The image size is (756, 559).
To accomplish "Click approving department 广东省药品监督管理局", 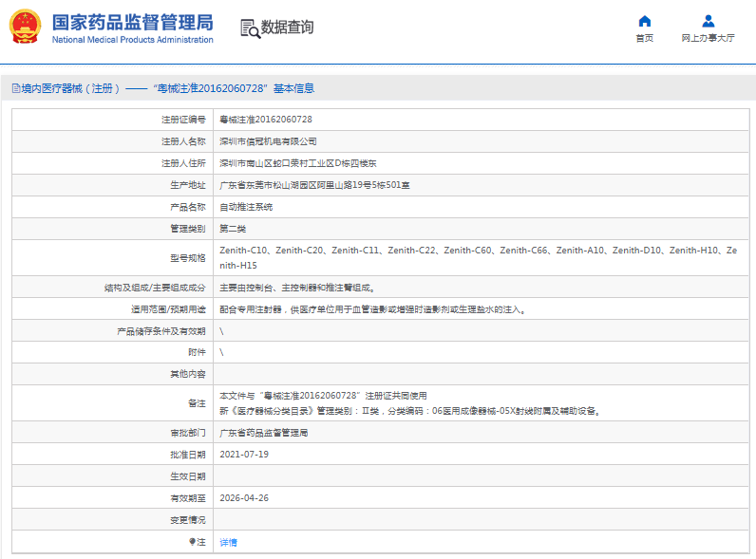I will tap(264, 432).
